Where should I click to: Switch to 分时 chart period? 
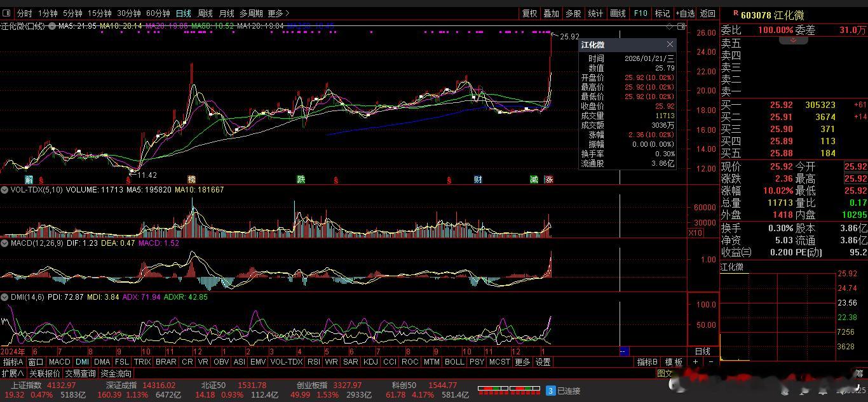24,13
